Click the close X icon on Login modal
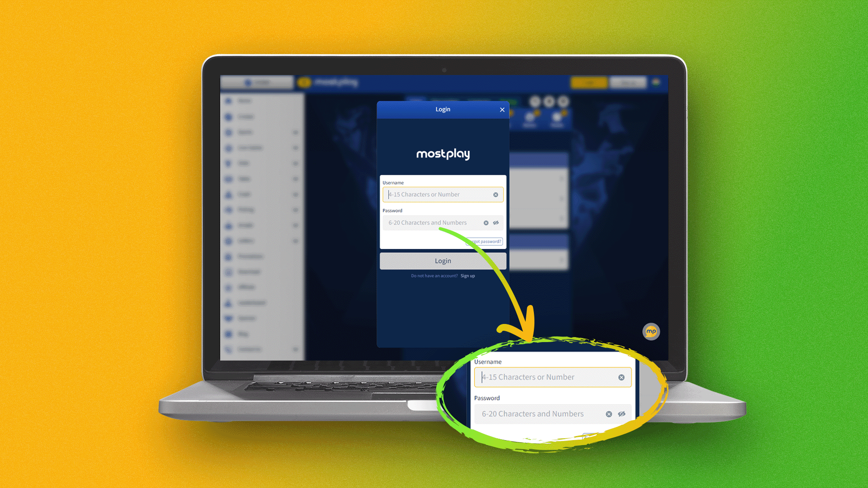This screenshot has height=488, width=868. 502,110
